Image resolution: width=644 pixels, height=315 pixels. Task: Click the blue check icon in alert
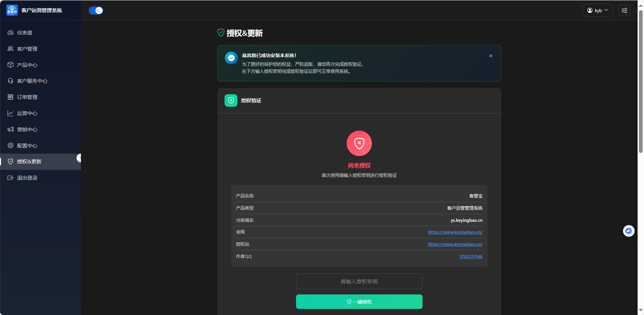click(231, 58)
